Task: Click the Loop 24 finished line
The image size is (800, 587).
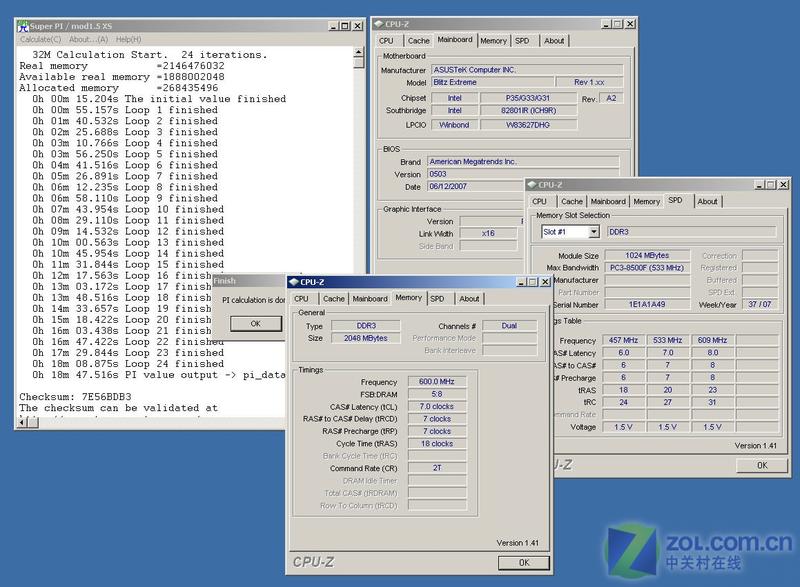Action: [128, 364]
